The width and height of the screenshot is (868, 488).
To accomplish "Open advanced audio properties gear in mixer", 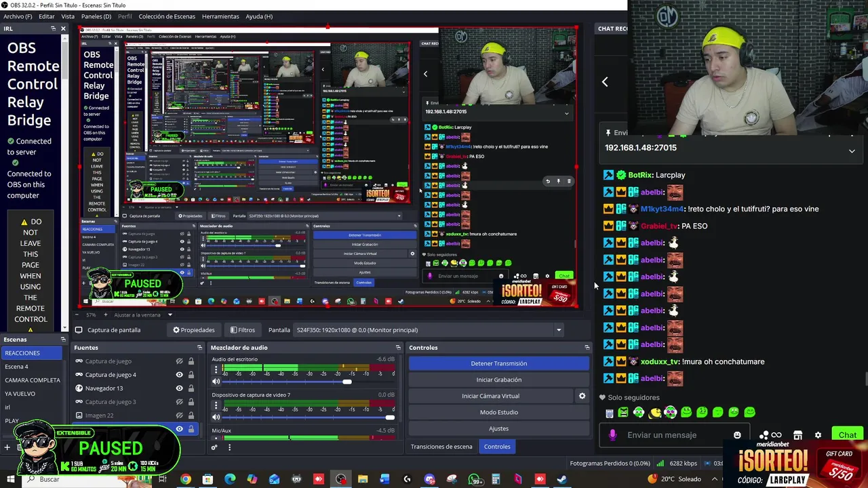I will coord(214,447).
